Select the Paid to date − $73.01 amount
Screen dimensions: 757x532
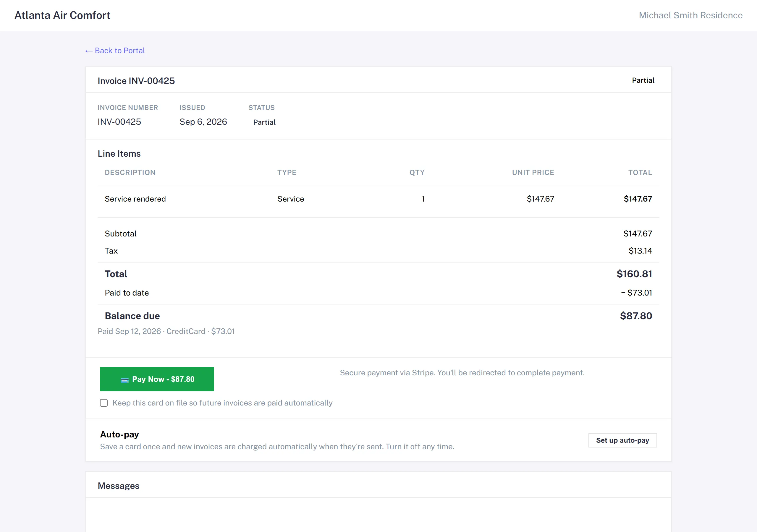636,293
